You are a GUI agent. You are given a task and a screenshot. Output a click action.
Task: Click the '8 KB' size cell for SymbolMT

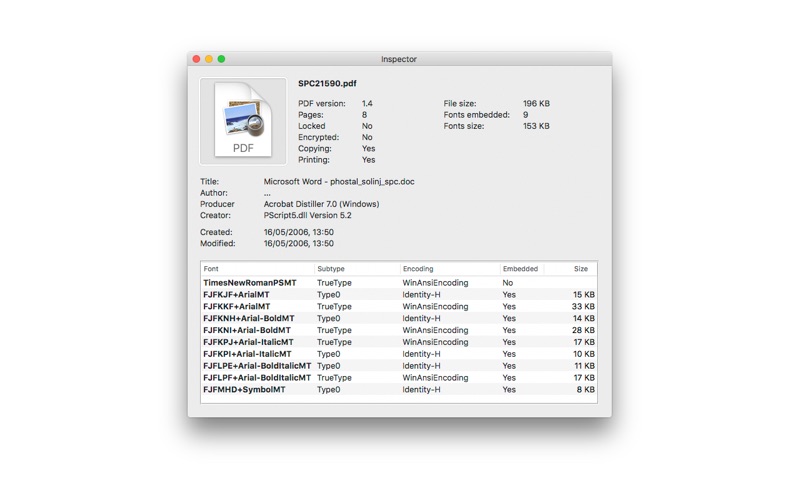coord(585,389)
